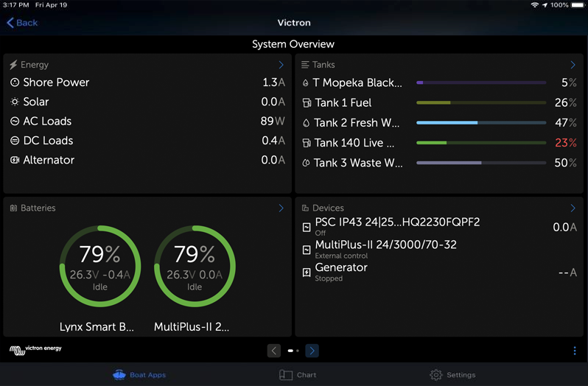The width and height of the screenshot is (588, 386).
Task: Click the Alternator icon in Energy
Action: coord(15,160)
